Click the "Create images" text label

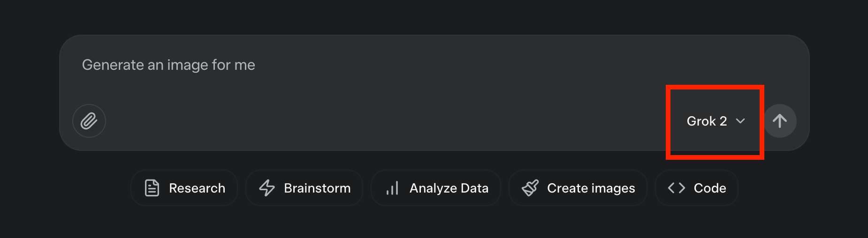(x=591, y=188)
